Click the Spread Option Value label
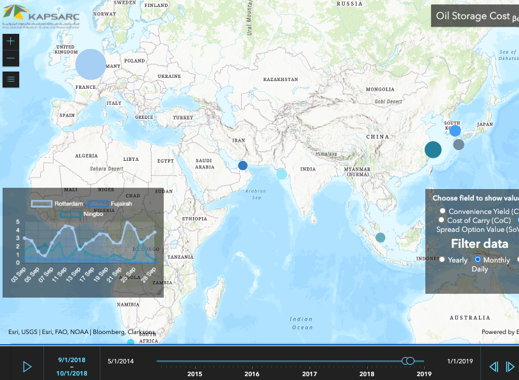This screenshot has width=519, height=380. tap(477, 229)
